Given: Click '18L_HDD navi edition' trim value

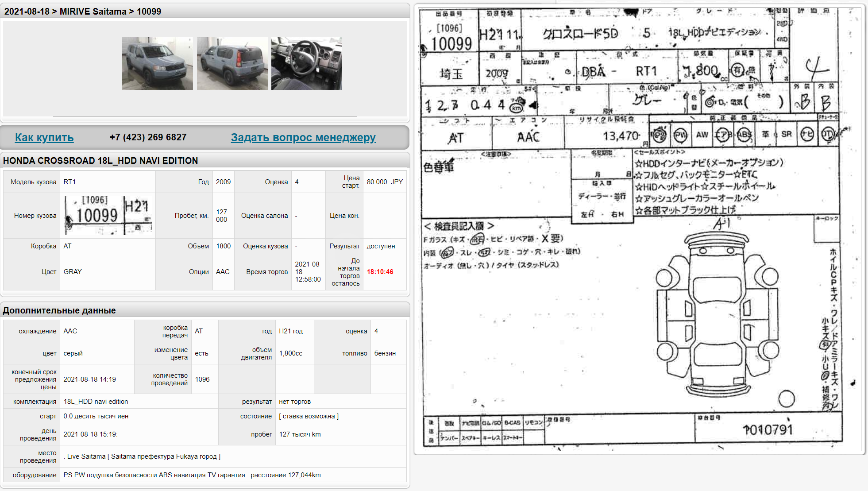Looking at the screenshot, I should pyautogui.click(x=96, y=402).
